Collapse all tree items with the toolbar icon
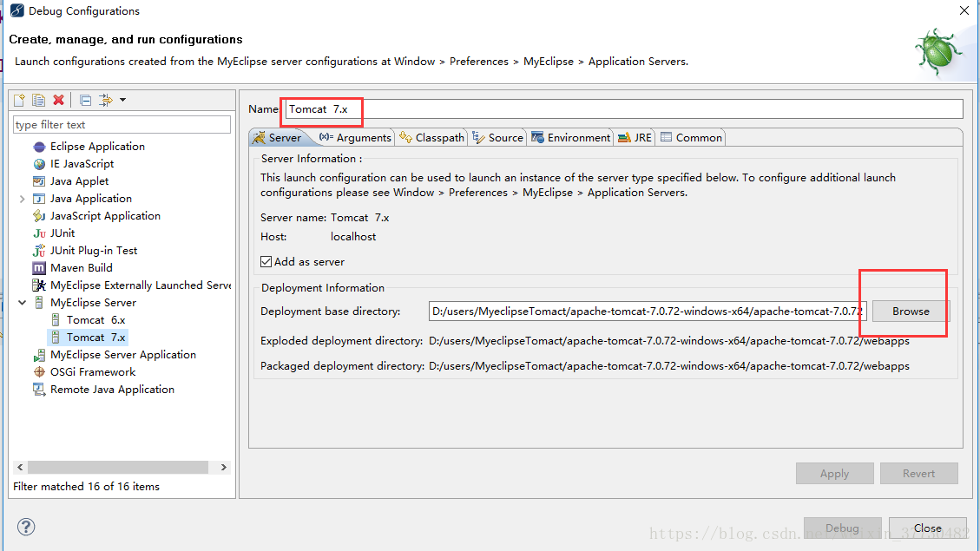Screen dimensions: 980x551 [86, 100]
